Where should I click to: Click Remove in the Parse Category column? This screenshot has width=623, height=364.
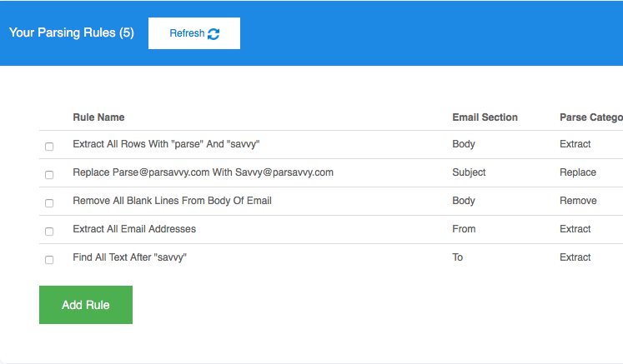pyautogui.click(x=578, y=201)
